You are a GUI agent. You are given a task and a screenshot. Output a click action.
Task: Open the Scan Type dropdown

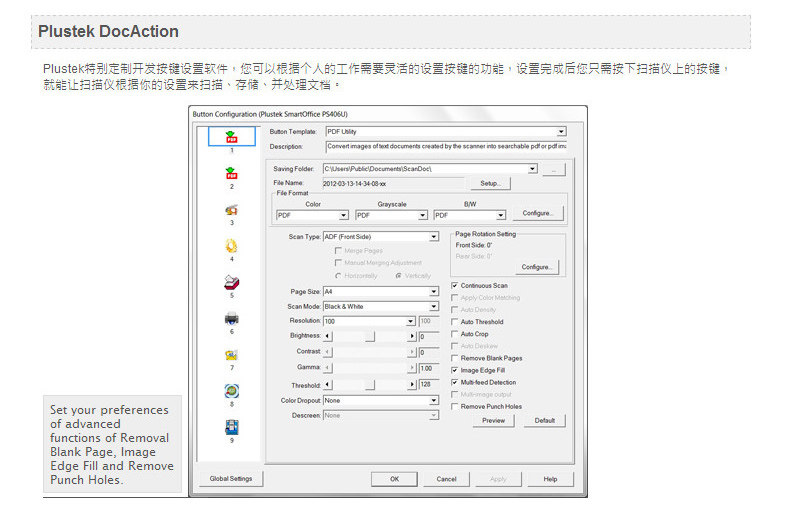[381, 237]
